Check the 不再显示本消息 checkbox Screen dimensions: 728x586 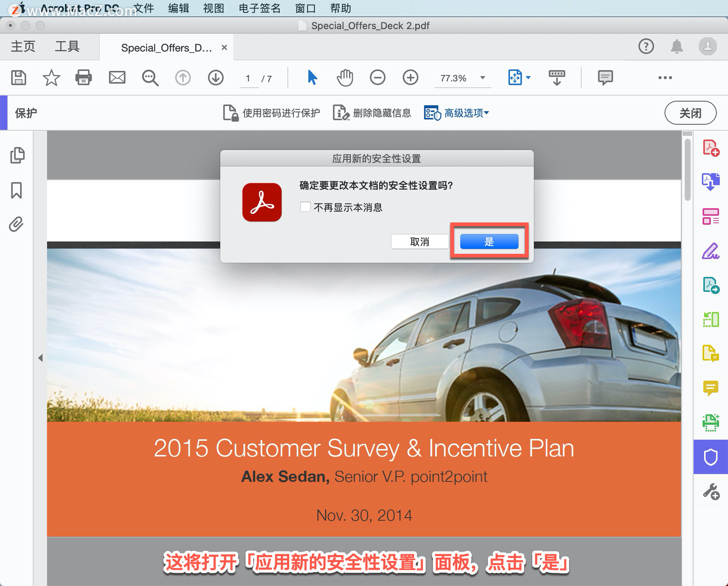coord(305,207)
